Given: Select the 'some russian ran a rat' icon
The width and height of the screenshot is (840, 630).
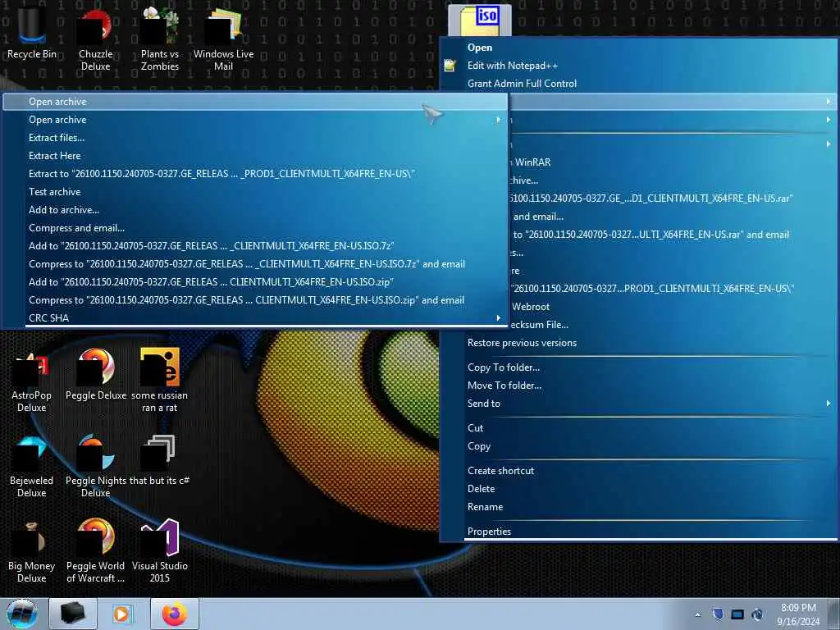Looking at the screenshot, I should (x=160, y=381).
